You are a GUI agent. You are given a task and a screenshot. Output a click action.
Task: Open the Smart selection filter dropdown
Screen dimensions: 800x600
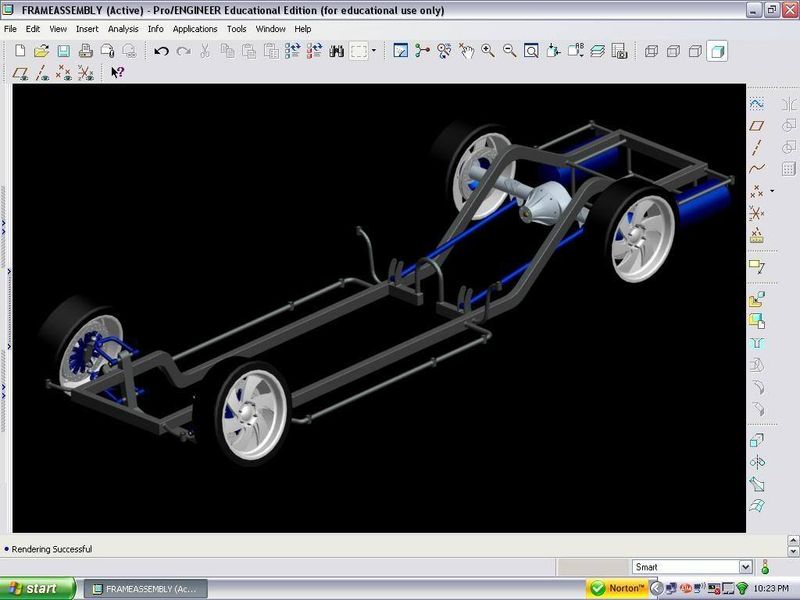[x=744, y=567]
